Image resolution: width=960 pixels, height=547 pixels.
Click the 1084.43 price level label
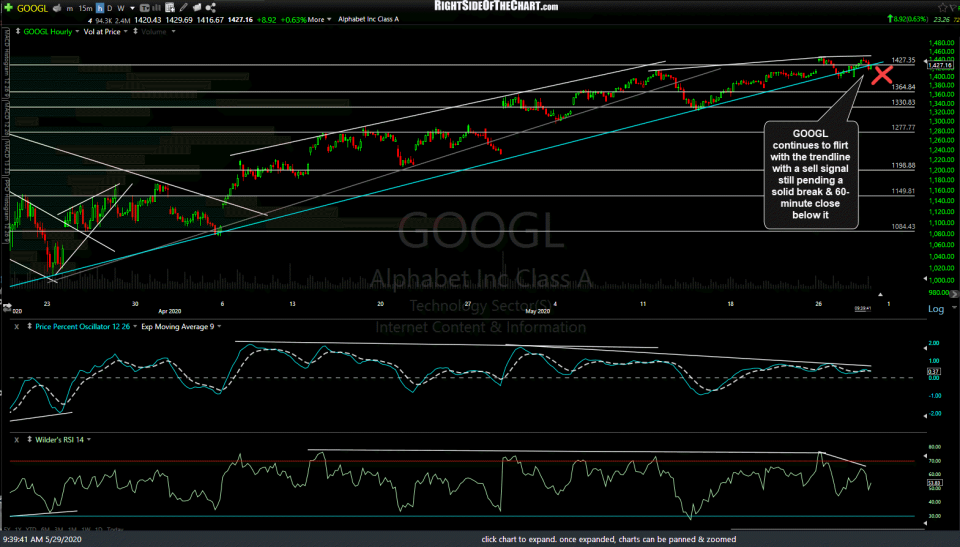[903, 227]
